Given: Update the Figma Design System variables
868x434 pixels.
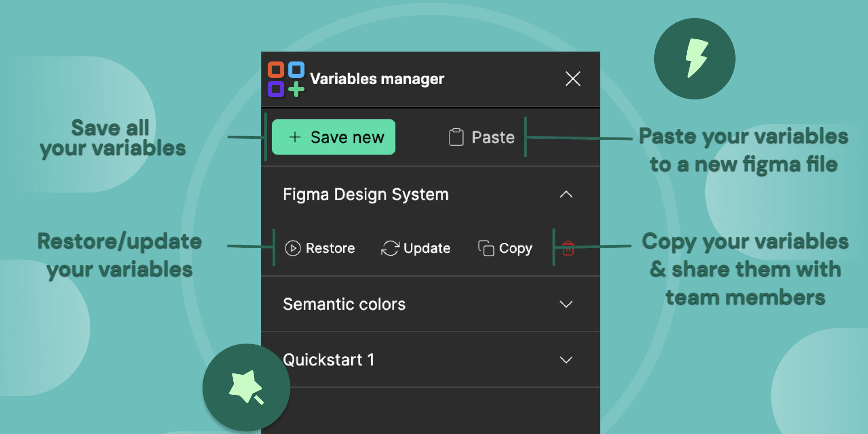Looking at the screenshot, I should pyautogui.click(x=415, y=248).
